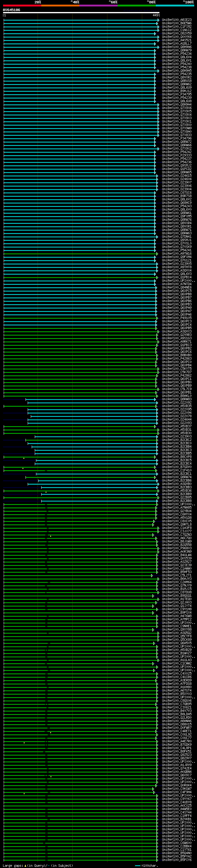Select hit UniRef100_B2CBC4
This screenshot has height=868, width=197.
(177, 464)
